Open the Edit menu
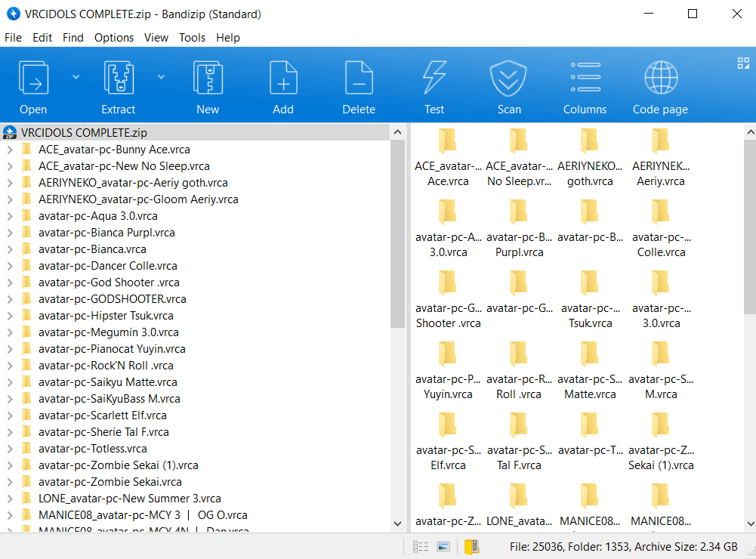The height and width of the screenshot is (559, 756). (x=42, y=38)
